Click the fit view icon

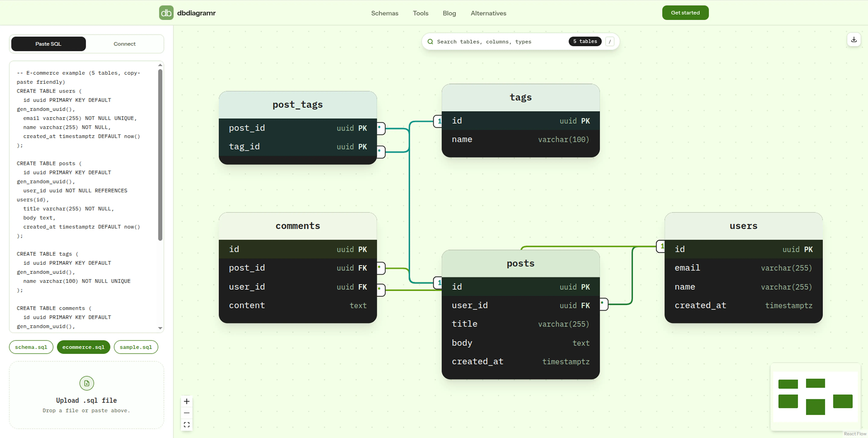click(x=187, y=425)
